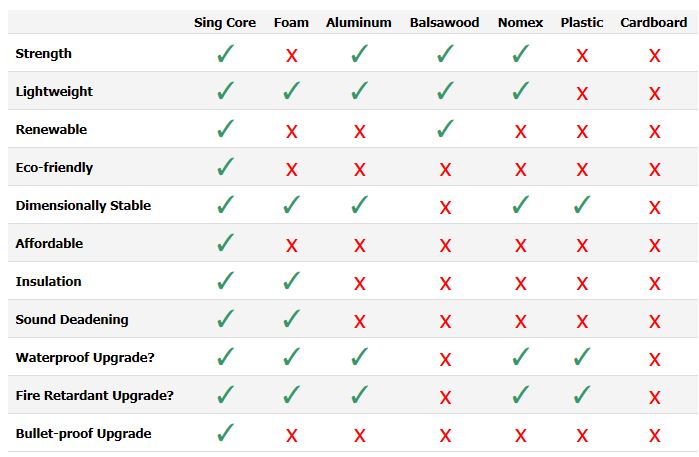Screen dimensions: 699x457
Task: Click Sing Core's checkmark in the Eco-friendly row
Action: click(225, 168)
